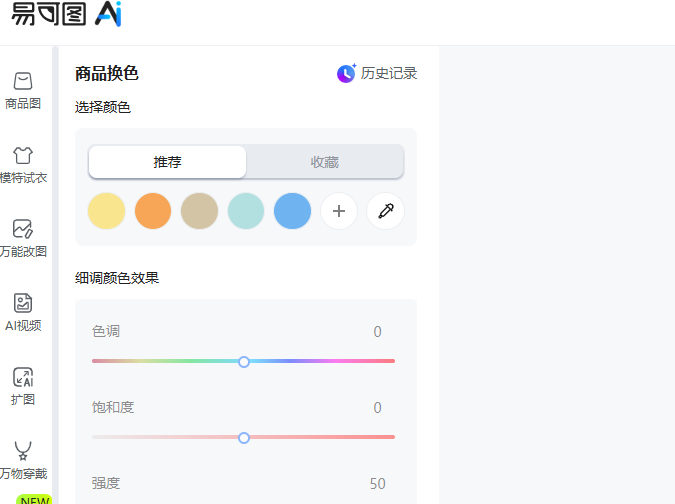Select the 模特试衣 shirt icon
The image size is (675, 504).
pos(23,156)
